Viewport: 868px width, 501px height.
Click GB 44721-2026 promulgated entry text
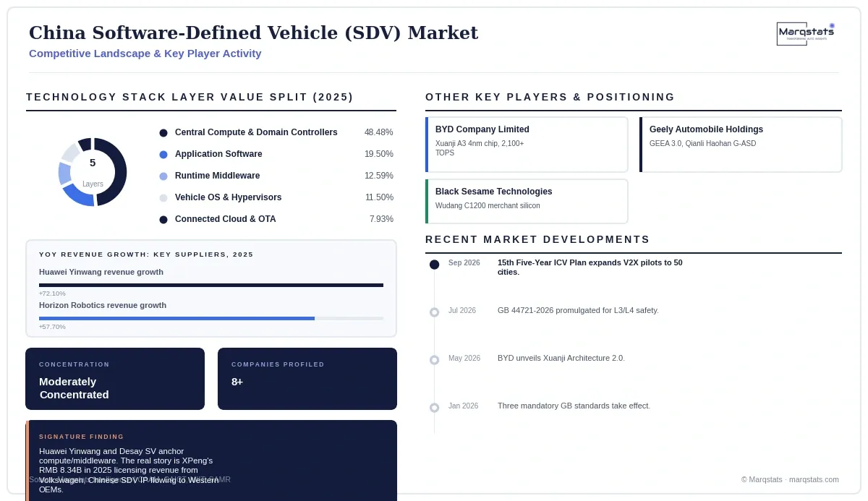pyautogui.click(x=578, y=310)
